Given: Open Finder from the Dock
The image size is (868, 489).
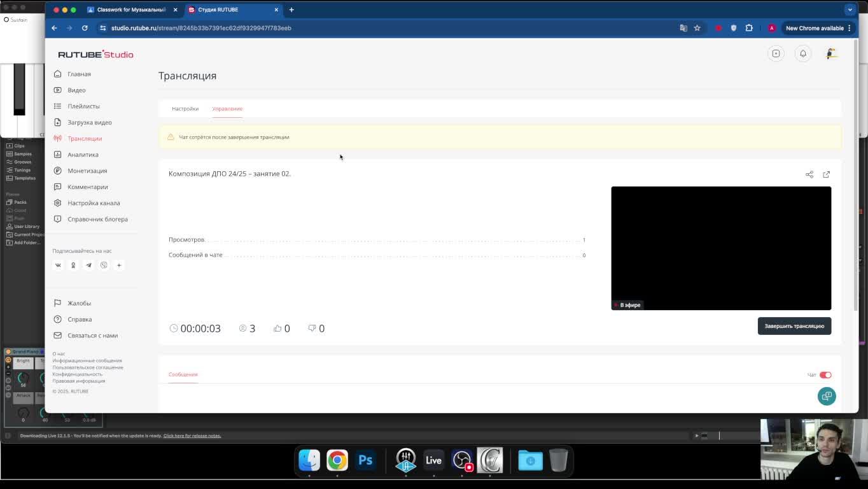Looking at the screenshot, I should pyautogui.click(x=309, y=460).
